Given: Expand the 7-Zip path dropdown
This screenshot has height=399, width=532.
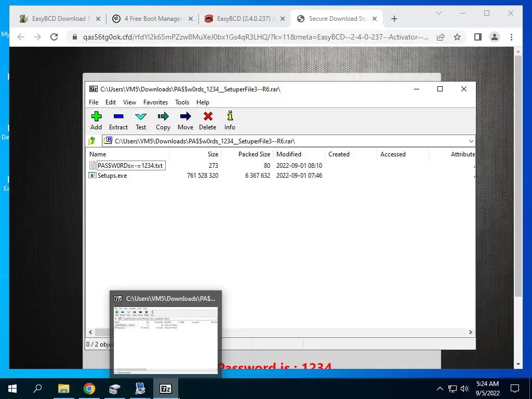Looking at the screenshot, I should pos(471,141).
